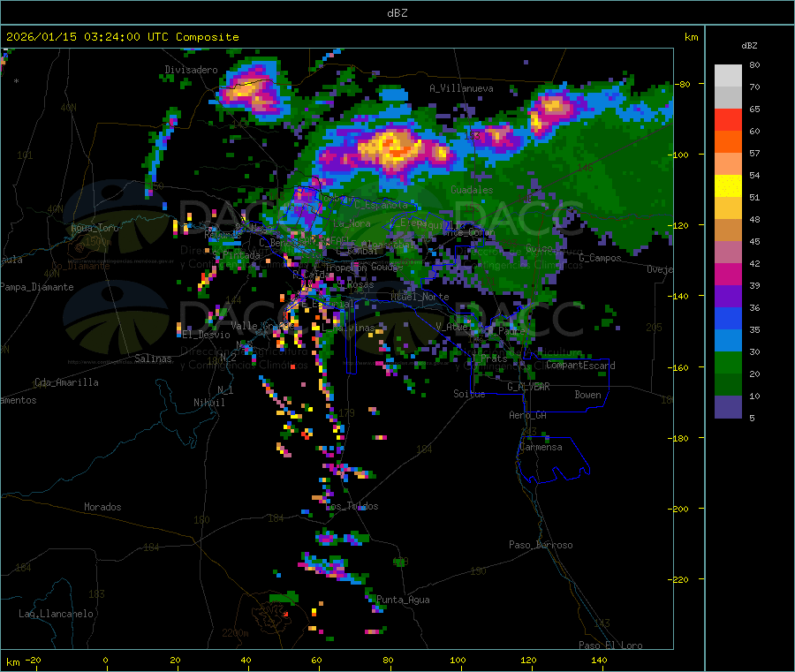Click the dBZ heading above color legend
Image resolution: width=795 pixels, height=672 pixels.
(x=749, y=44)
